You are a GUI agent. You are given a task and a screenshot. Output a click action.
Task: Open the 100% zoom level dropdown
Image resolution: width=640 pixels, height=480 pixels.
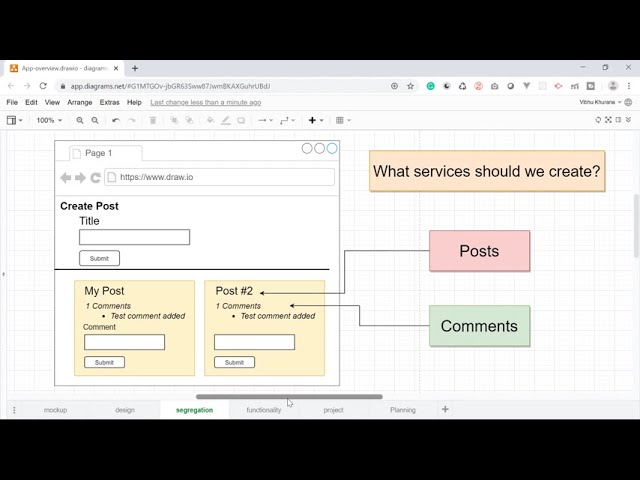[49, 120]
